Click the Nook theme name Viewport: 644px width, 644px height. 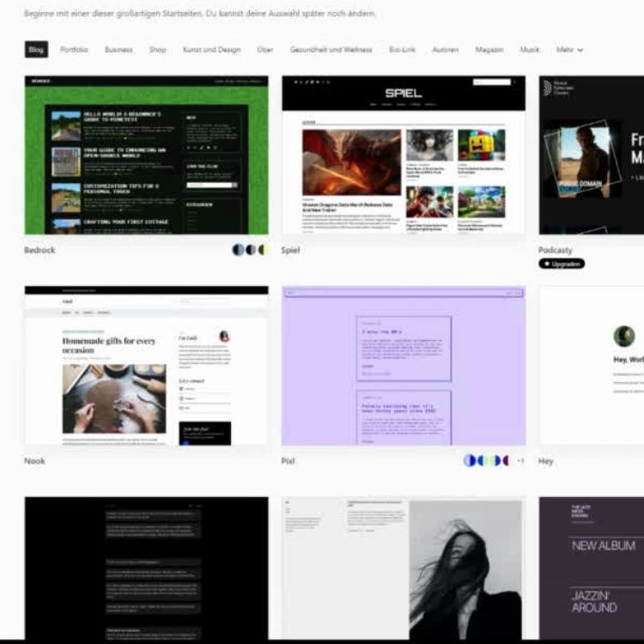coord(34,461)
